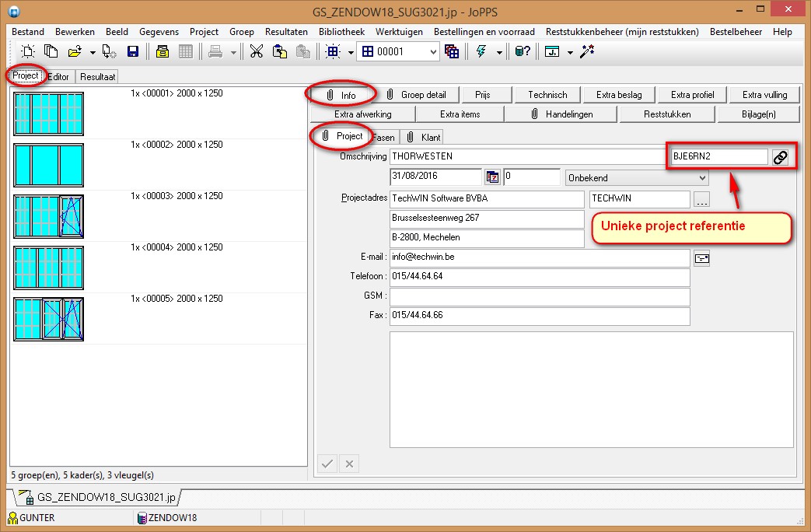Screen dimensions: 811x532
Task: Open the Werktuigen menu
Action: [x=399, y=32]
